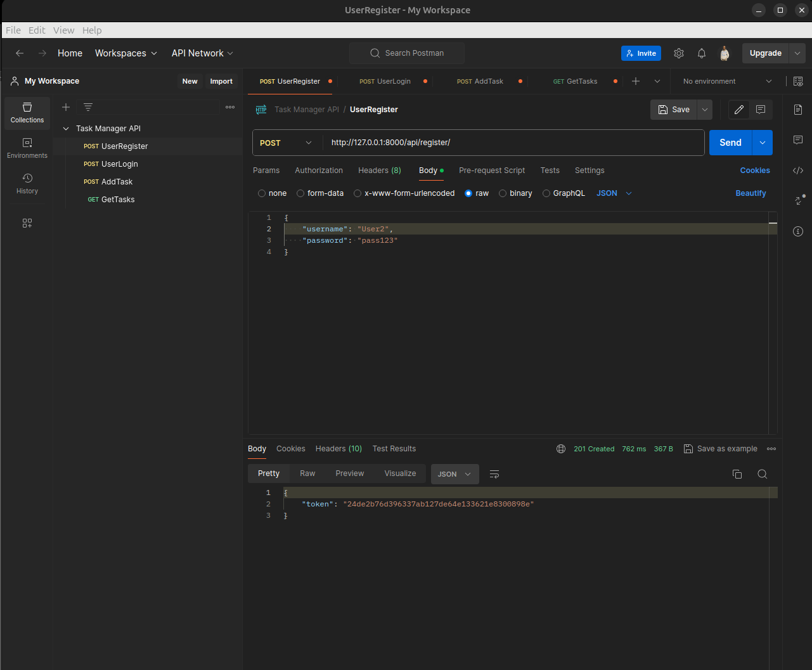This screenshot has height=670, width=812.
Task: Open the Workspaces dropdown
Action: point(126,53)
